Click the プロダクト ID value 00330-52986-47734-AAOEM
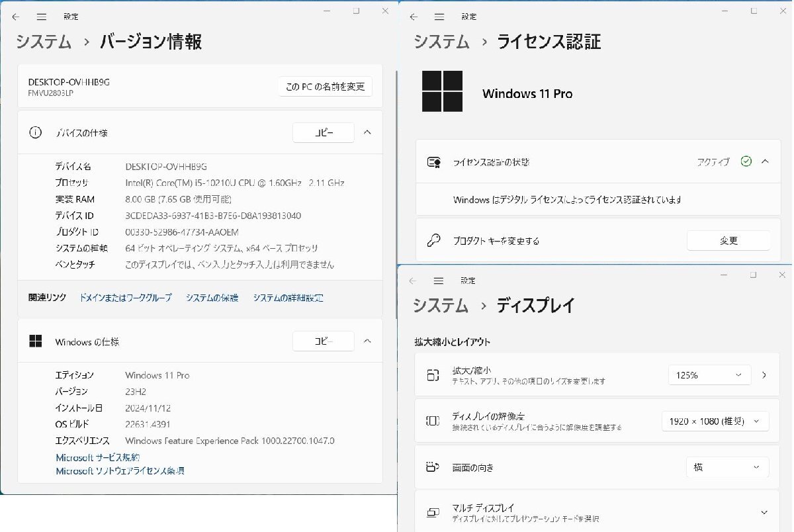The height and width of the screenshot is (532, 794). pos(182,232)
